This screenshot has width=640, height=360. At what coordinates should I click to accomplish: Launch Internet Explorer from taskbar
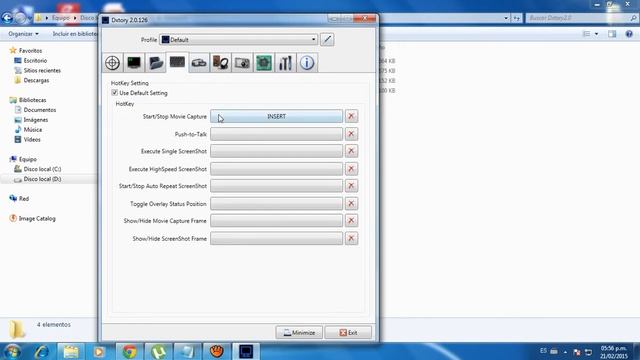[x=42, y=351]
